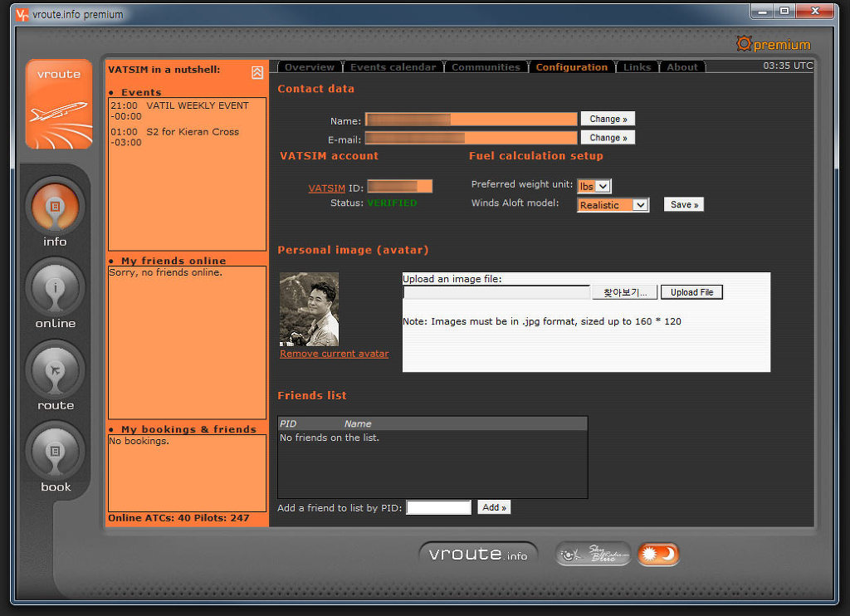Open the About tab
850x616 pixels.
682,66
